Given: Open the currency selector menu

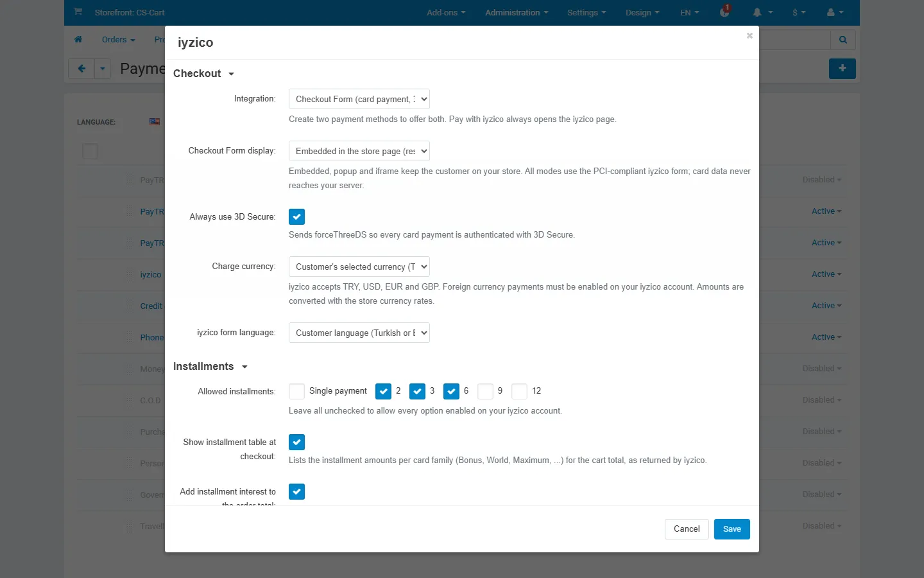Looking at the screenshot, I should pos(799,13).
